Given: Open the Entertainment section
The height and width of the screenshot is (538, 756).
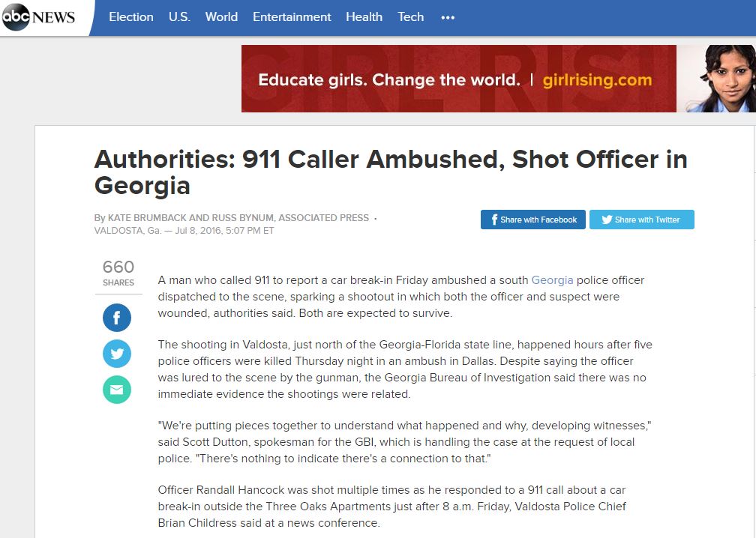Looking at the screenshot, I should 292,16.
